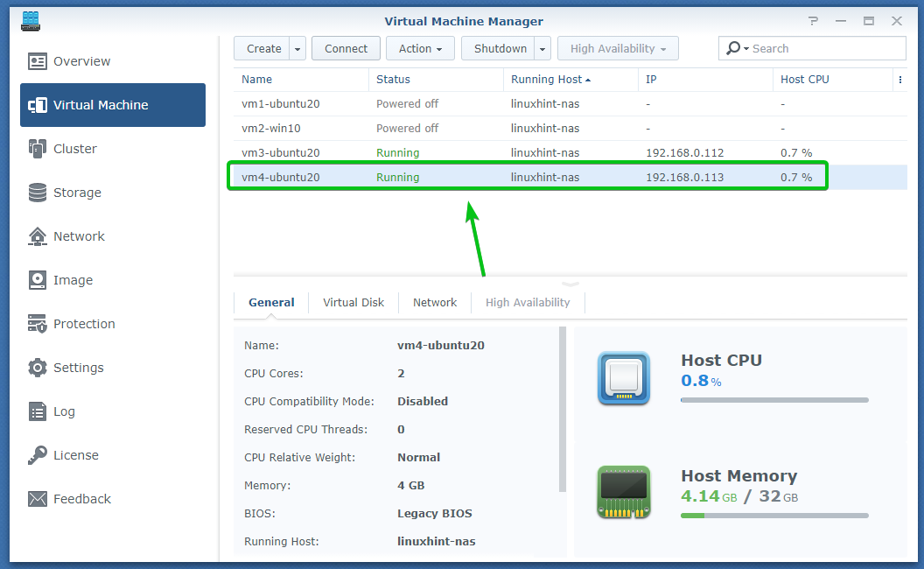Switch to the Virtual Disk tab

(x=353, y=303)
